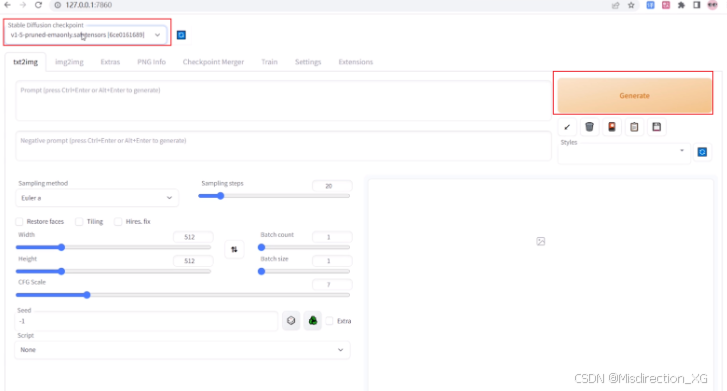
Task: Open the Extensions tab
Action: (356, 62)
